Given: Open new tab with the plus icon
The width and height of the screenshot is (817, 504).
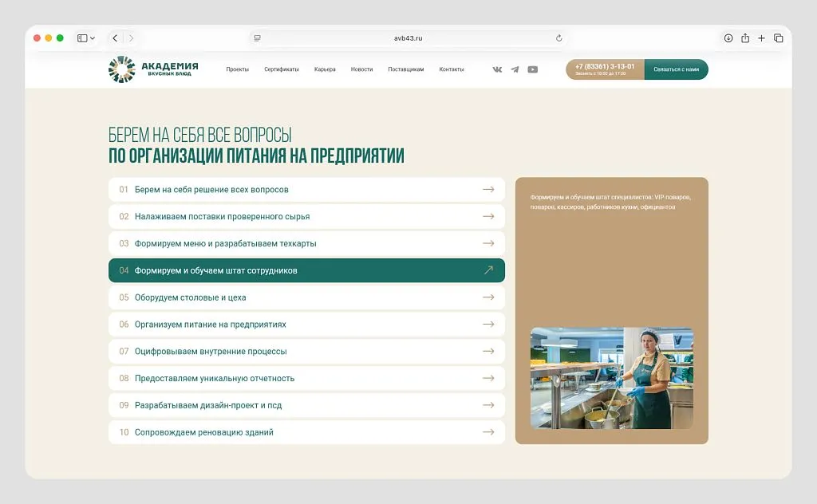Looking at the screenshot, I should (762, 37).
